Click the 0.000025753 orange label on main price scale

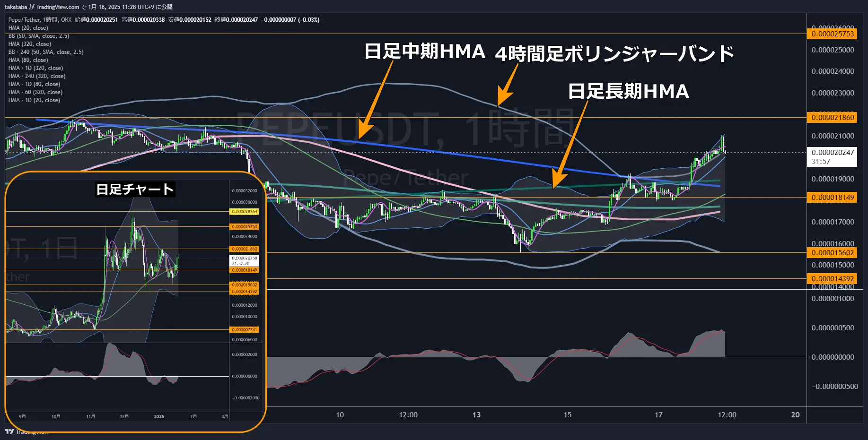(x=833, y=34)
